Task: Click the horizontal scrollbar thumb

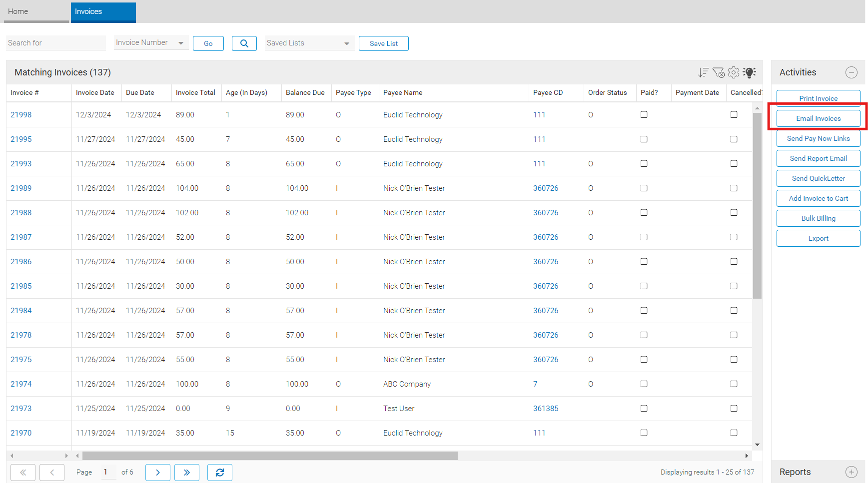Action: 270,456
